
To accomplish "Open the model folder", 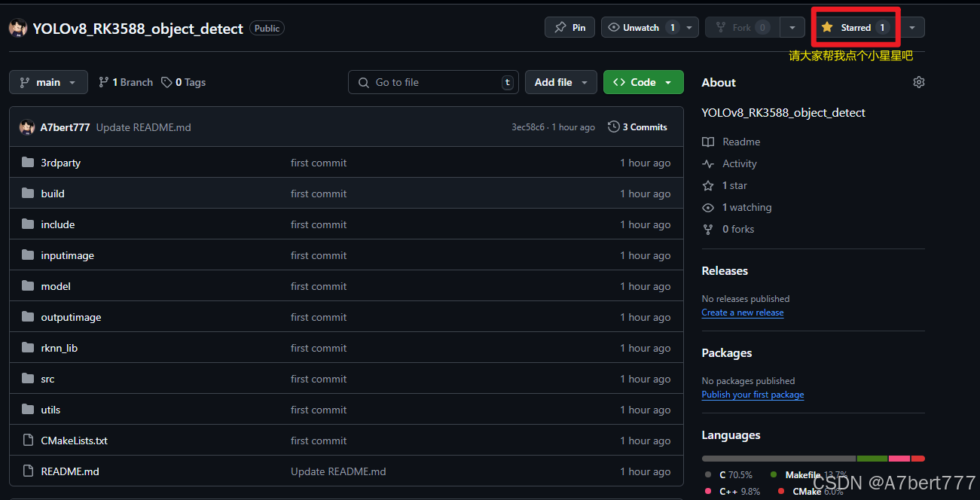I will click(x=56, y=286).
